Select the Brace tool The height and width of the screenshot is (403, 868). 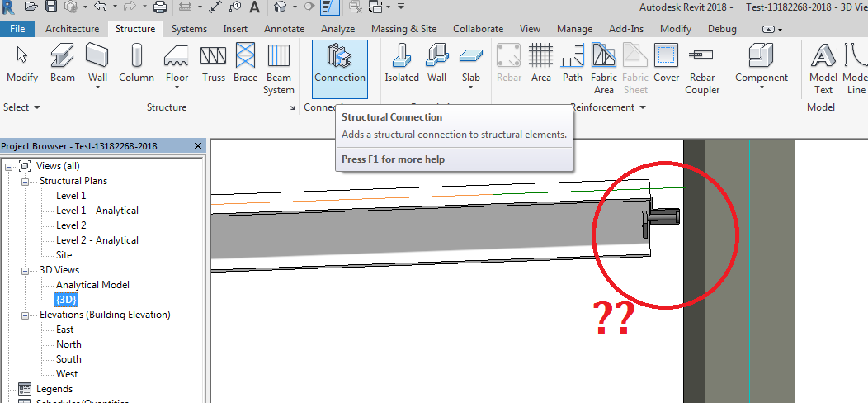coord(245,64)
